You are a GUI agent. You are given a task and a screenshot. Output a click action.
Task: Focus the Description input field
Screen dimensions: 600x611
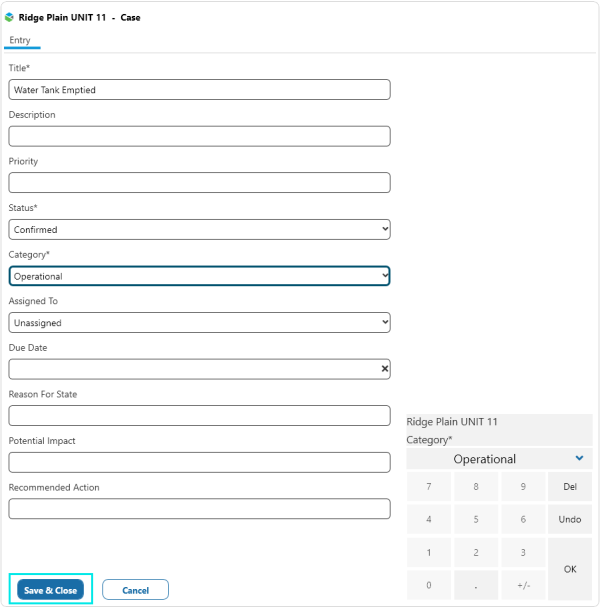[x=199, y=136]
